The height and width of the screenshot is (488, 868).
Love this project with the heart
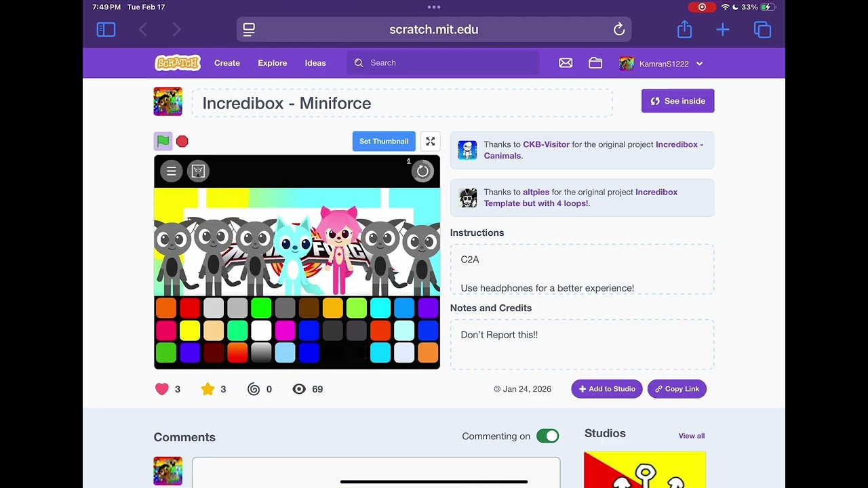[161, 389]
